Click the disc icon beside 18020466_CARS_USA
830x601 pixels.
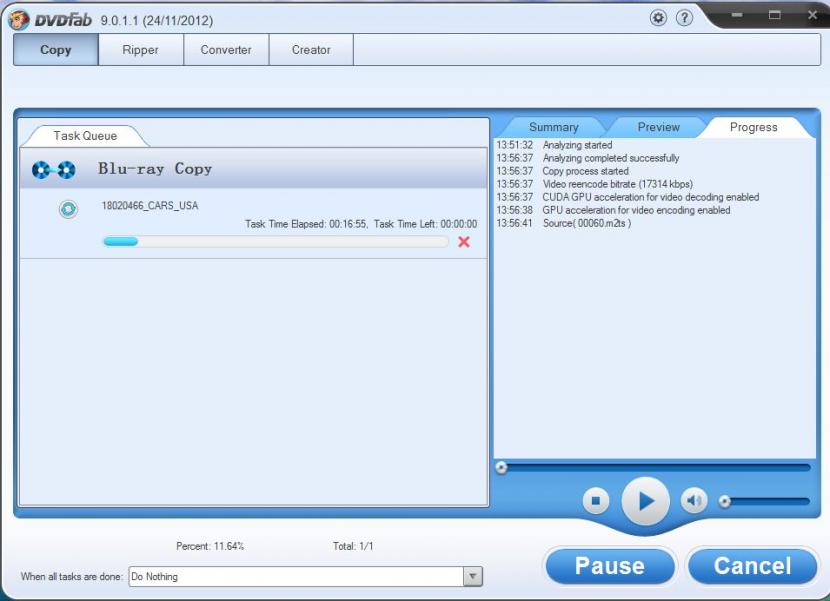pyautogui.click(x=68, y=209)
